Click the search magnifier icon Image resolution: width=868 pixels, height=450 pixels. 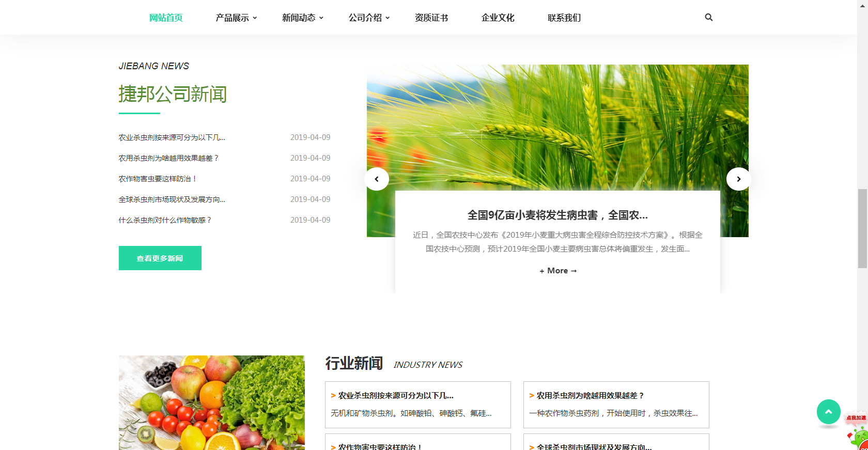coord(708,18)
